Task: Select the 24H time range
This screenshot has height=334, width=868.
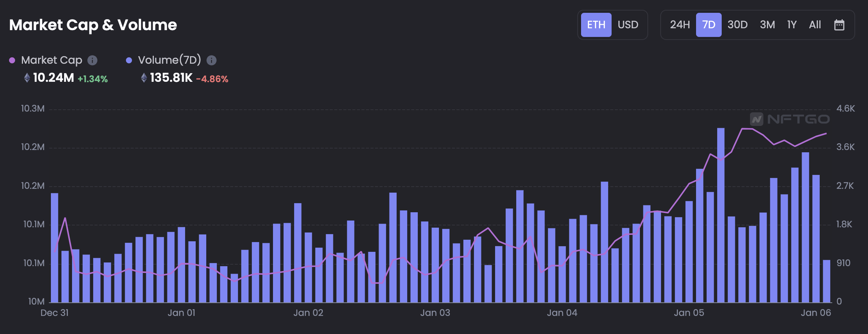Action: click(679, 25)
